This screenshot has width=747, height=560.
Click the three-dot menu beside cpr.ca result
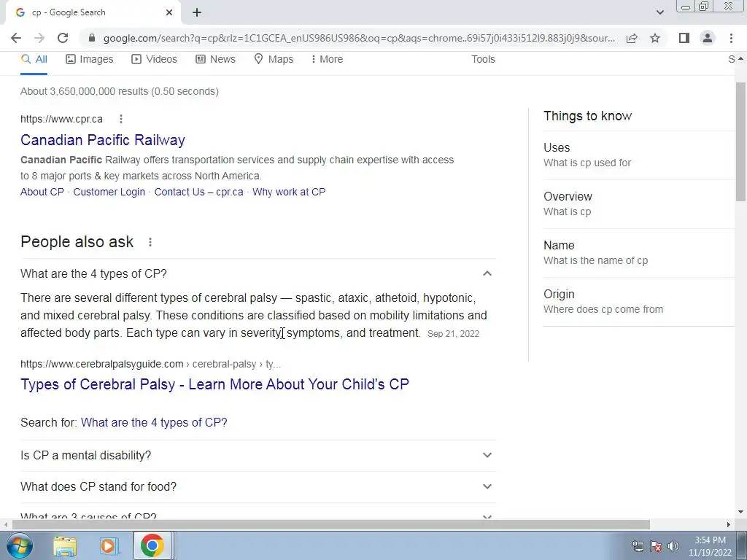coord(121,119)
